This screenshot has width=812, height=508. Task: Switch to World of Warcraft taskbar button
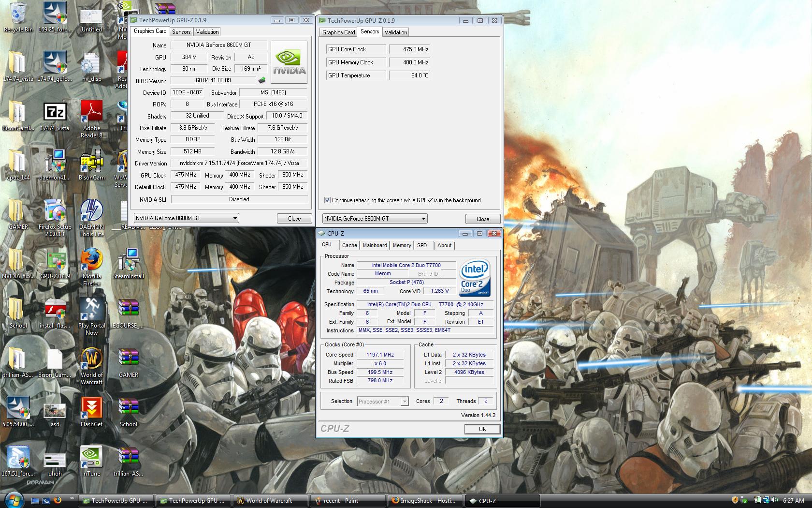[x=270, y=501]
